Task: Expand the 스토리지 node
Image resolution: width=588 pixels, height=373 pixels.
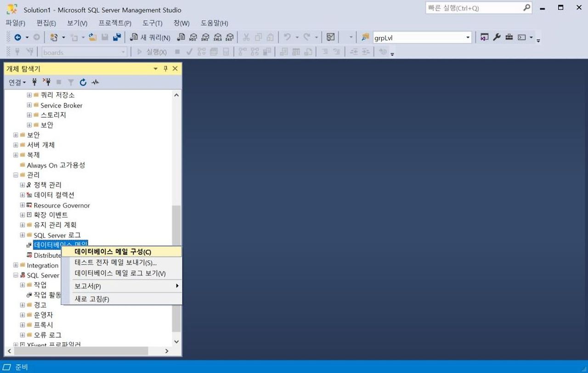Action: point(29,115)
